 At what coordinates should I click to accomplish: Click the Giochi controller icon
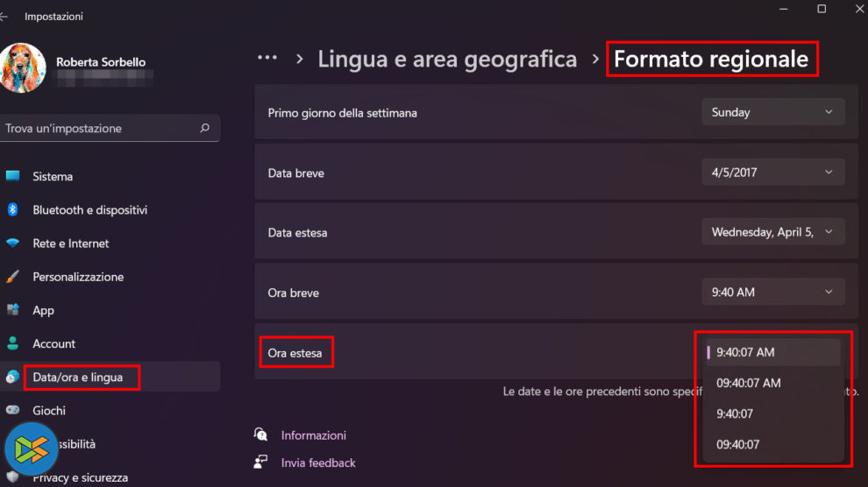[x=12, y=410]
